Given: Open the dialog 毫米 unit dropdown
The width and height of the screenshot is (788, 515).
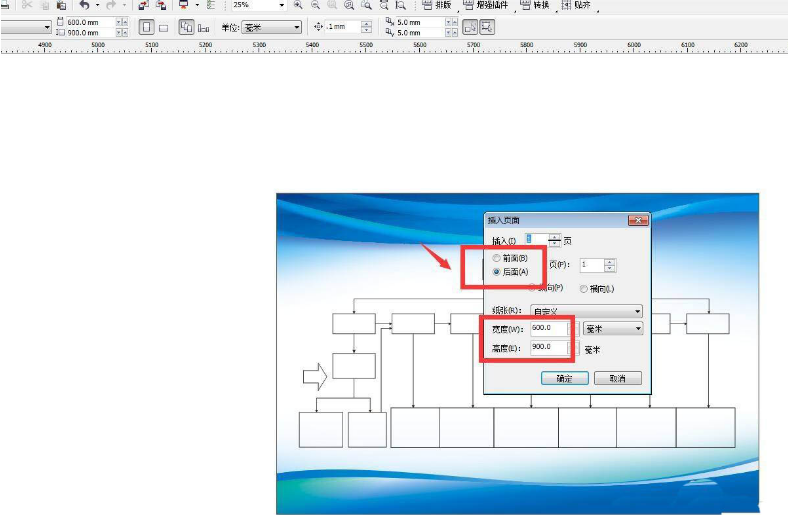Looking at the screenshot, I should coord(613,329).
